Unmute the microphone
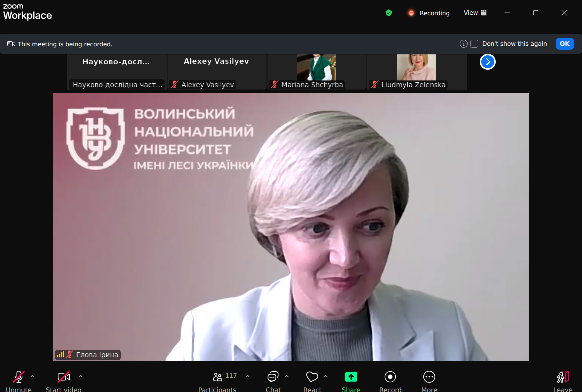582x392 pixels. pyautogui.click(x=19, y=377)
